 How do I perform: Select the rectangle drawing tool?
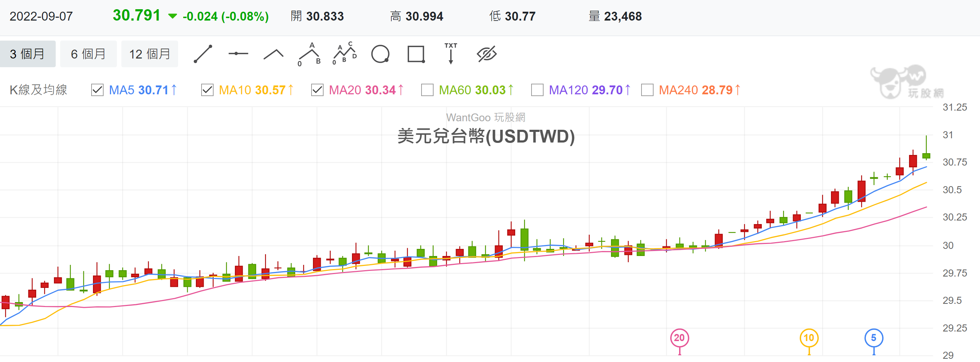416,54
